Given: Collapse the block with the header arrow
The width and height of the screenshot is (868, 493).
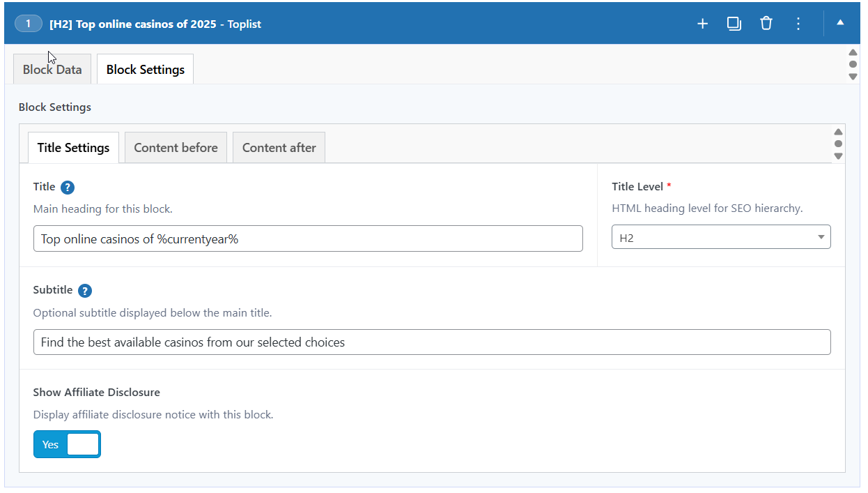Looking at the screenshot, I should pyautogui.click(x=840, y=23).
